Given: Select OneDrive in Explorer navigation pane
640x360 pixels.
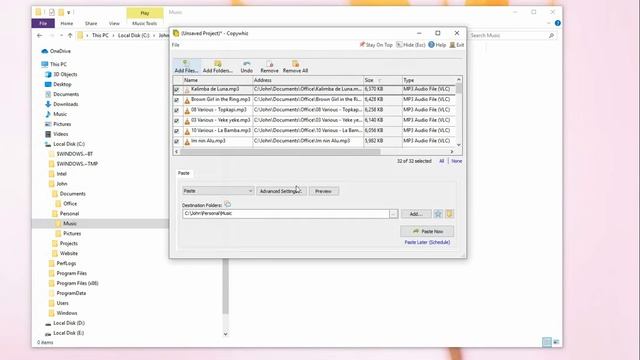Looking at the screenshot, I should point(56,51).
